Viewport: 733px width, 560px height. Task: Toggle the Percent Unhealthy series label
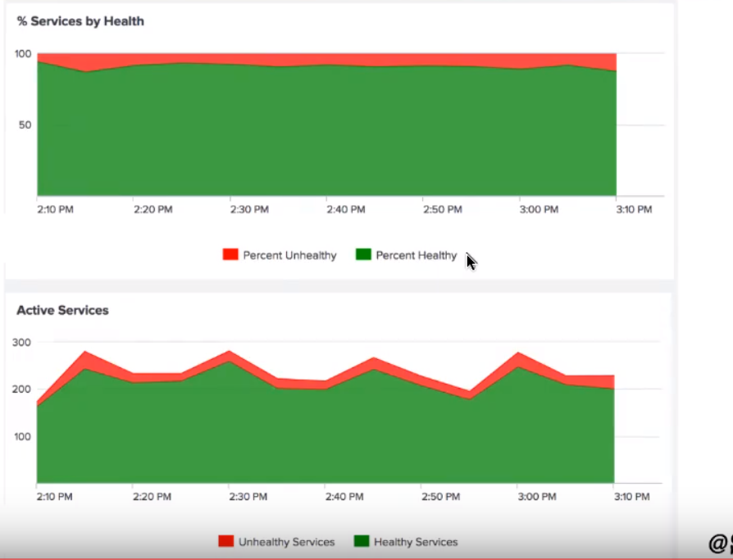click(289, 255)
